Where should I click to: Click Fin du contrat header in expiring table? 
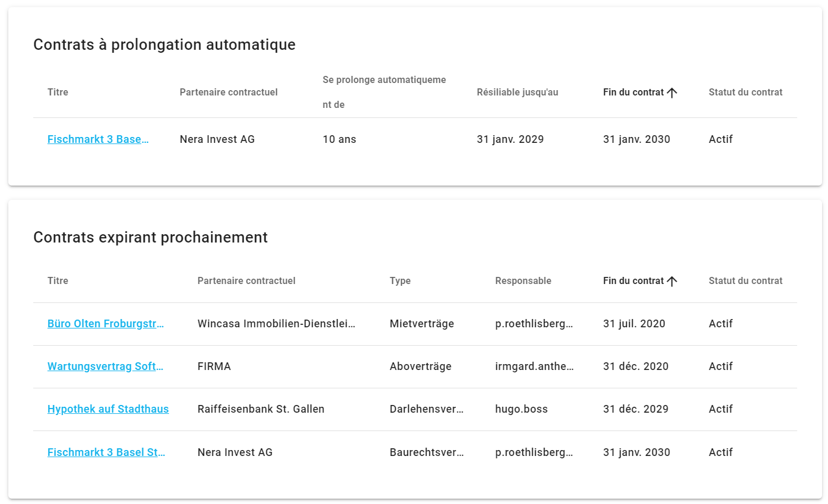(633, 281)
